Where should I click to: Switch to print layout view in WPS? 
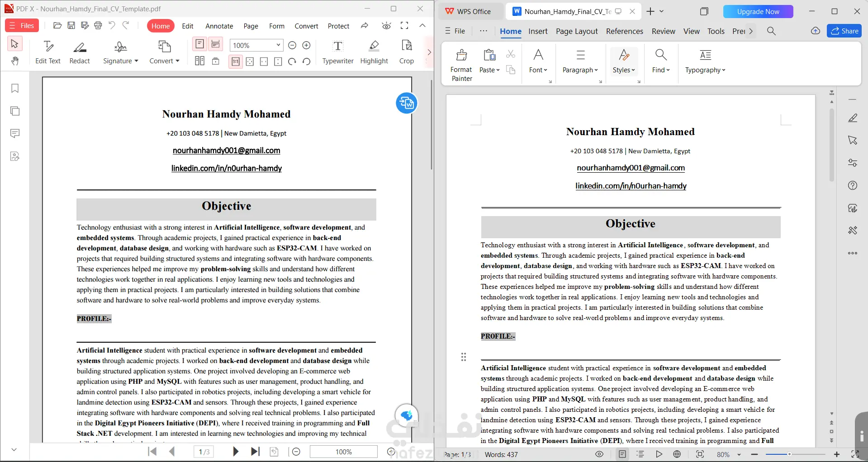623,454
